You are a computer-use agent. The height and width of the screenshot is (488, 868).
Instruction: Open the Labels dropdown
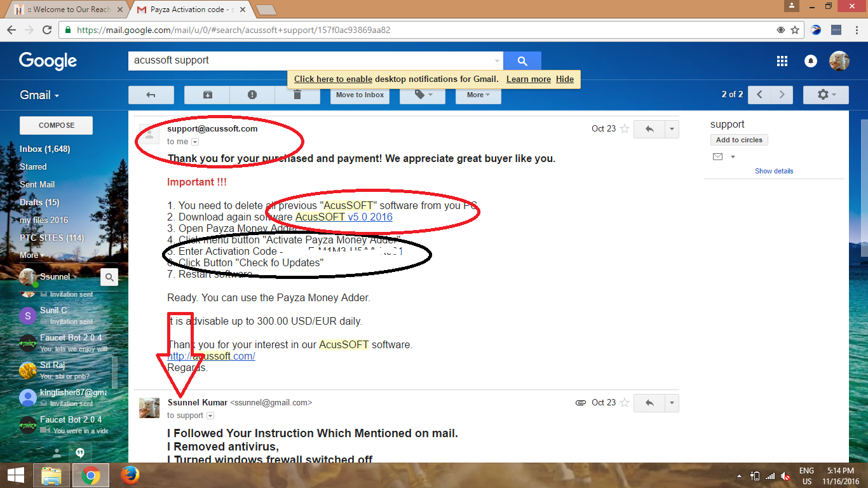[x=422, y=95]
